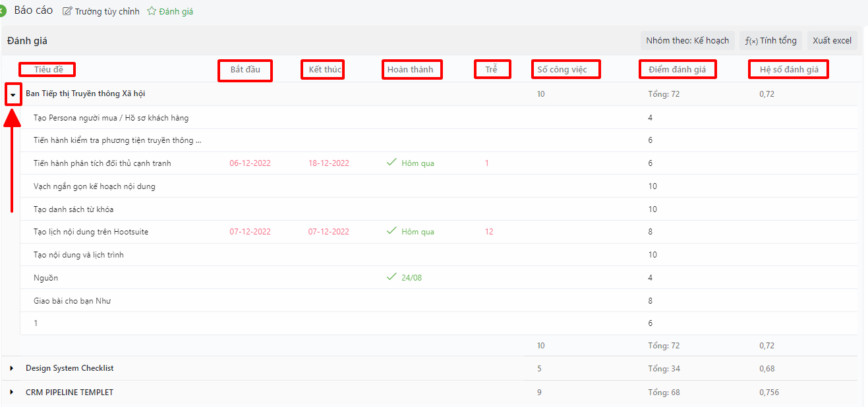Sort by the Tiêu đề column header
The image size is (868, 407).
click(46, 70)
